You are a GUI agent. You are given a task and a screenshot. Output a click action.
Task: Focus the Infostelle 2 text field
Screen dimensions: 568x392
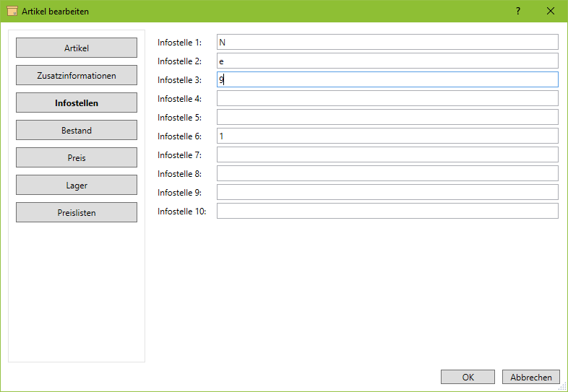click(x=387, y=61)
